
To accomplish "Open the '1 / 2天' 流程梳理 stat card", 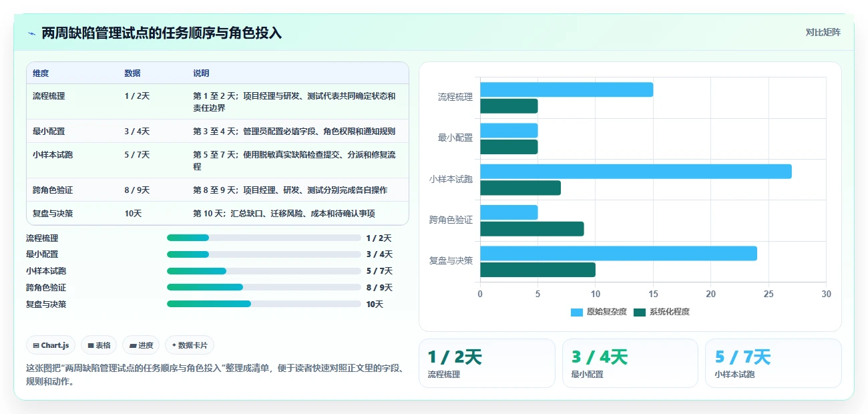I will (487, 363).
